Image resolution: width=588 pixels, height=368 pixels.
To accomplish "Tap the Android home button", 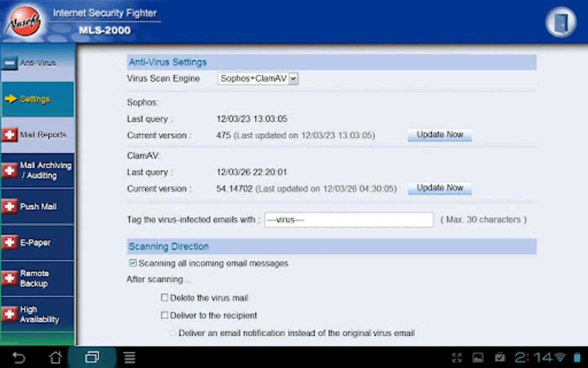I will coord(56,358).
